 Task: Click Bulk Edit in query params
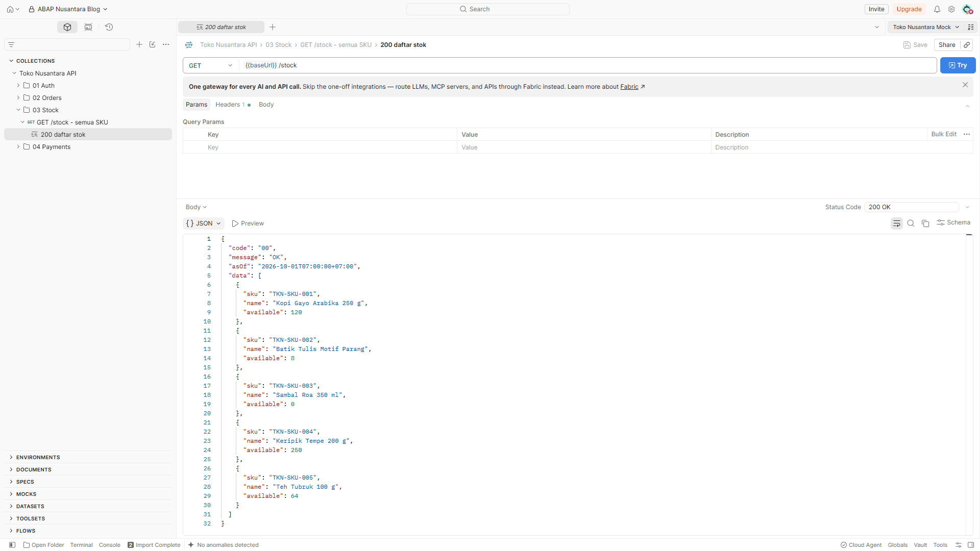pyautogui.click(x=944, y=134)
